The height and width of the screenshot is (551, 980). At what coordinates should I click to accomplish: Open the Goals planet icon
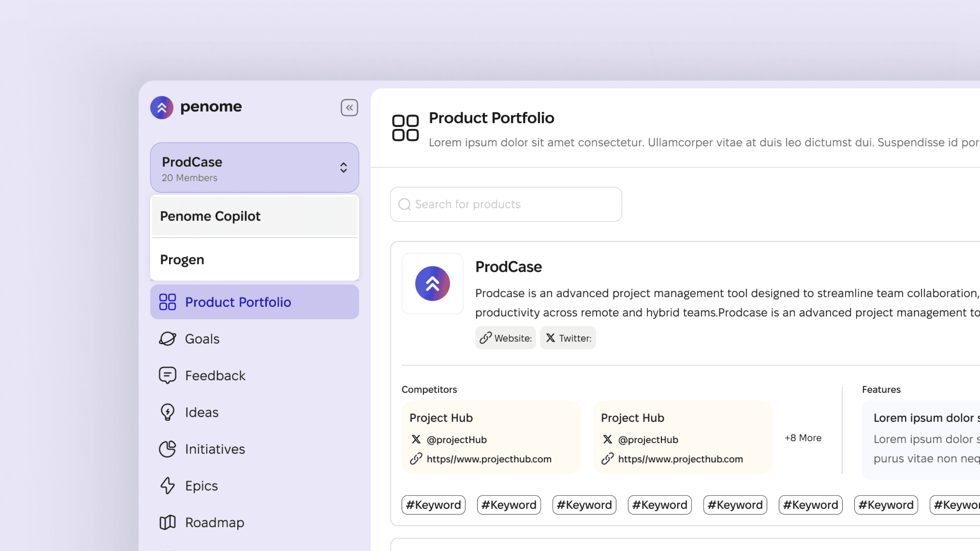pos(167,339)
